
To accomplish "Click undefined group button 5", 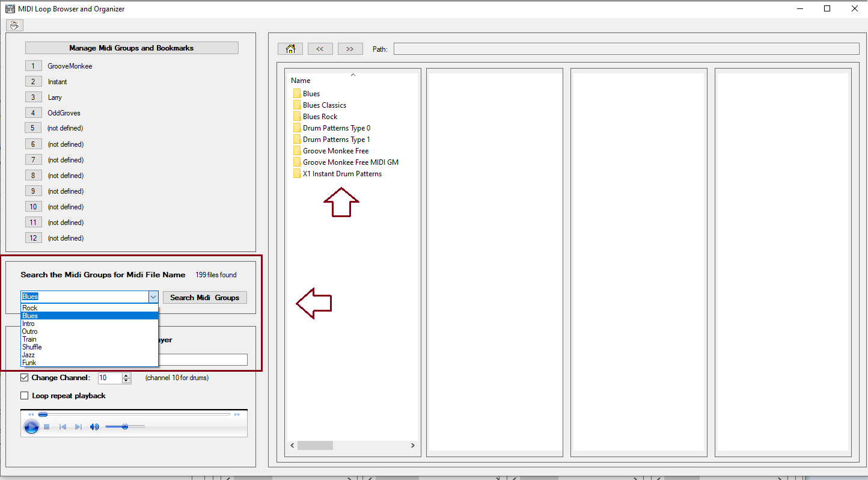I will 34,128.
